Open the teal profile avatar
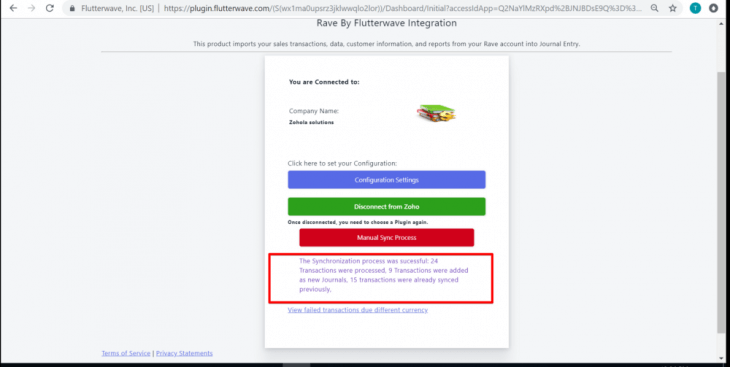 point(695,8)
